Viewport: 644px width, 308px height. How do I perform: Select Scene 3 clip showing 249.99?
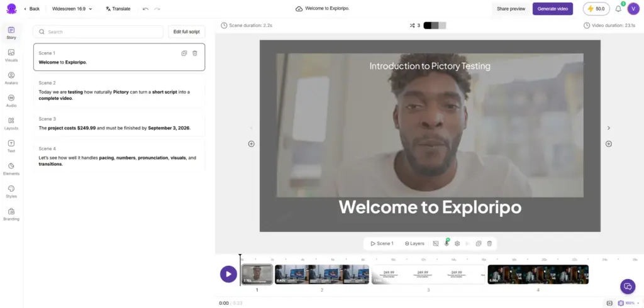[428, 274]
